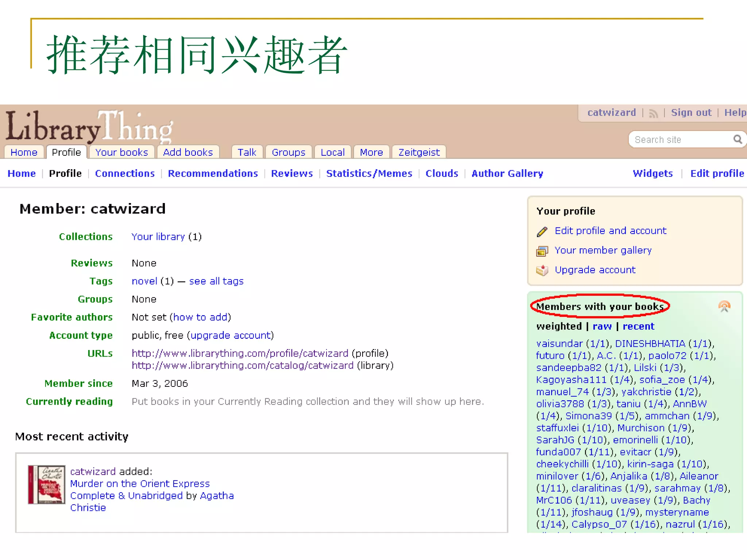Click catwizard in recent activity

point(93,472)
